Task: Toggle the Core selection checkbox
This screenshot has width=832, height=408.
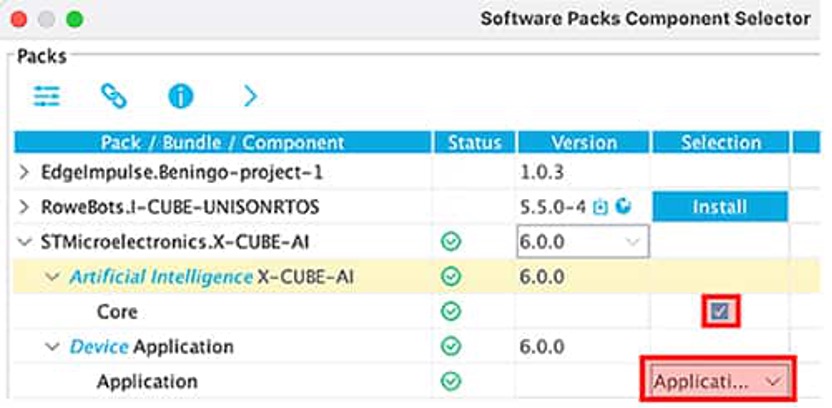Action: click(x=720, y=311)
